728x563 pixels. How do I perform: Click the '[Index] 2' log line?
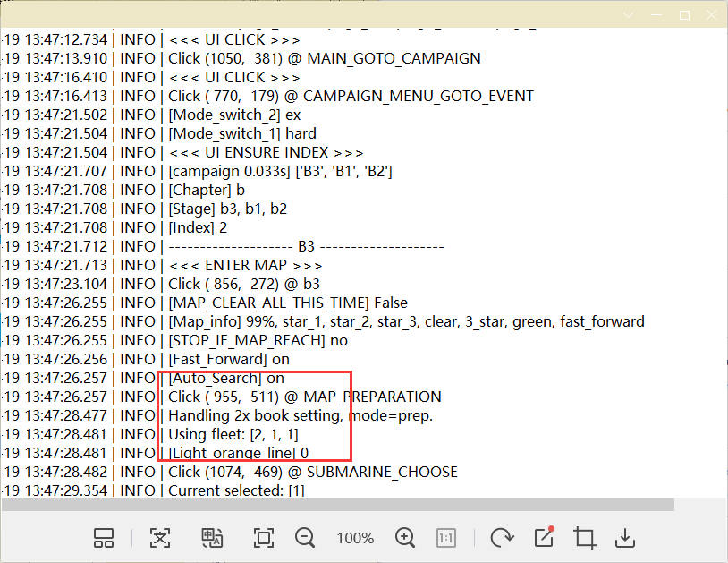[198, 227]
